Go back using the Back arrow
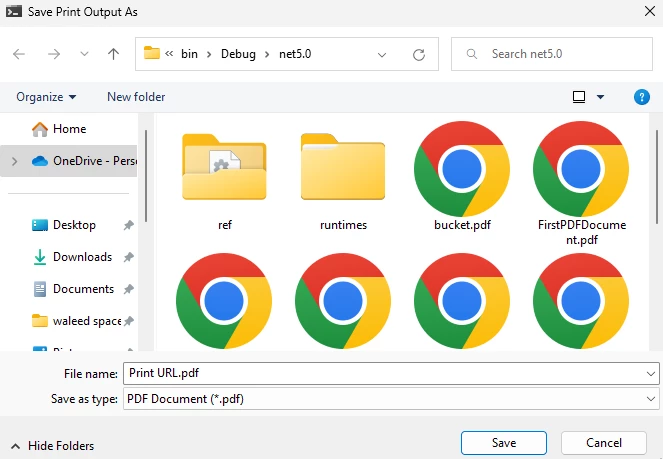Viewport: 663px width, 459px height. (x=20, y=54)
